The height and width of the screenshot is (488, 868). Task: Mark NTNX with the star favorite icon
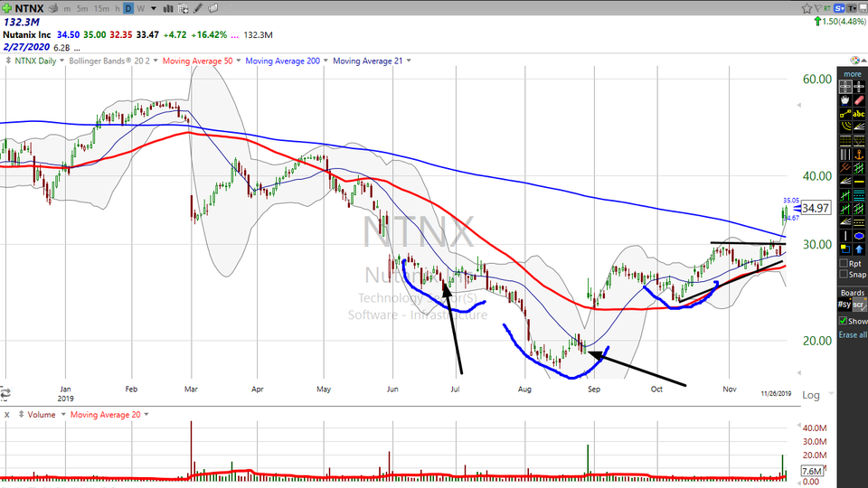click(x=807, y=8)
